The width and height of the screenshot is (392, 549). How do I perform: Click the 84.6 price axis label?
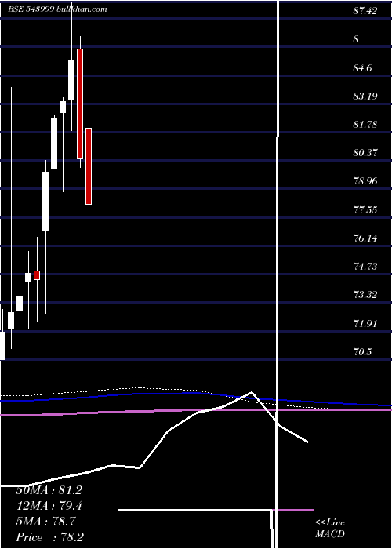(362, 67)
